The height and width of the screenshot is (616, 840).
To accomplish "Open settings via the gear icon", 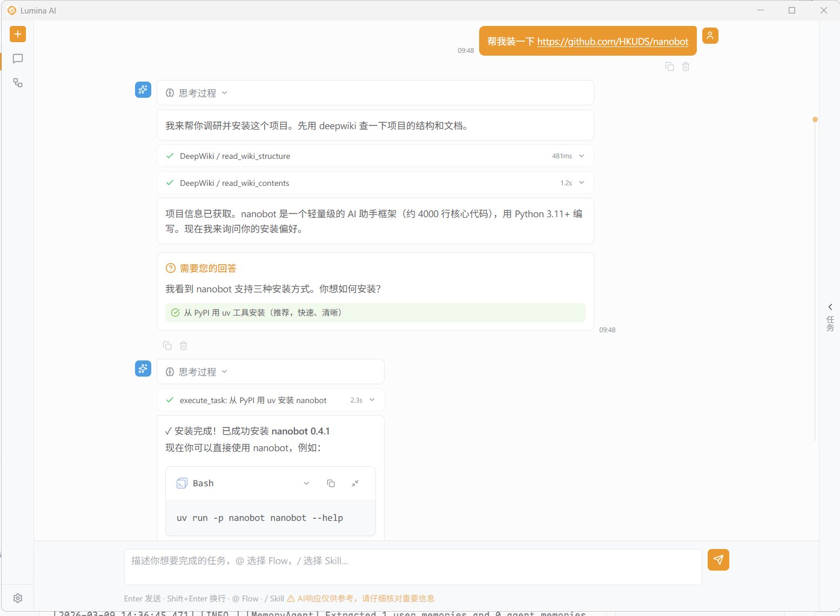I will [x=18, y=598].
